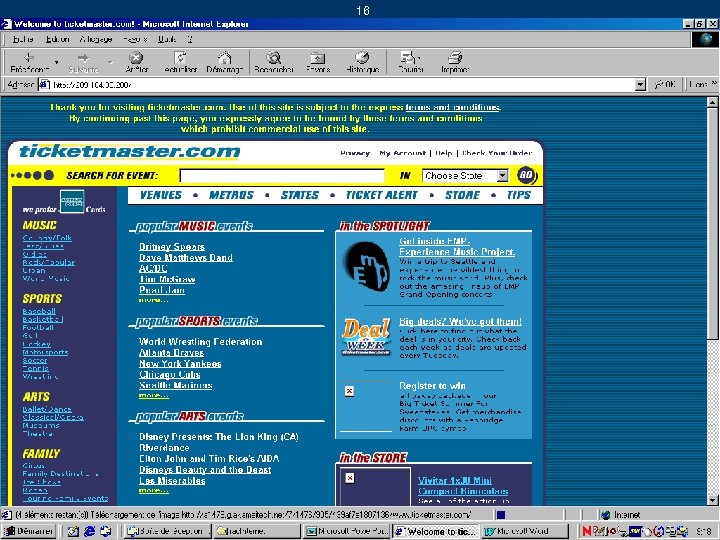The image size is (720, 540).
Task: Click the Baseball sidebar link
Action: tap(39, 311)
